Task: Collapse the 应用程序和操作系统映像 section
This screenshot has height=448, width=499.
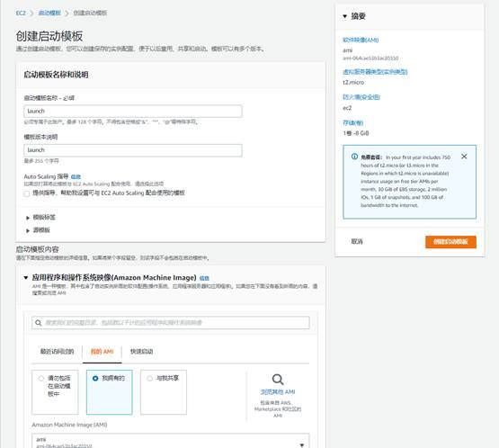Action: 26,278
